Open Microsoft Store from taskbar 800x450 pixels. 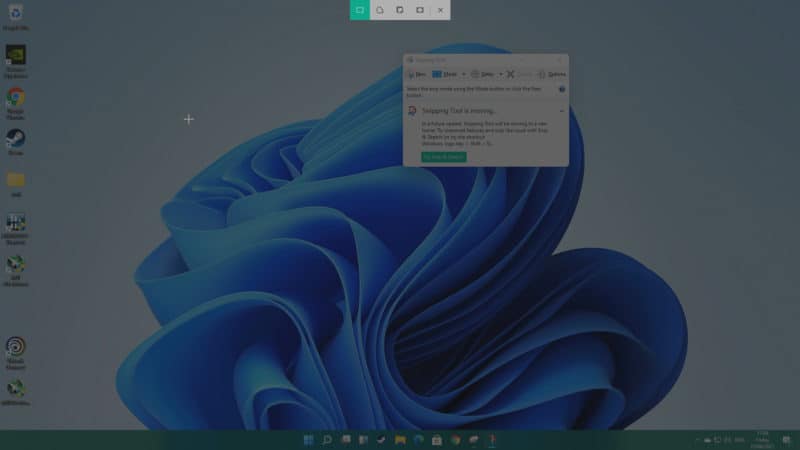click(x=437, y=440)
